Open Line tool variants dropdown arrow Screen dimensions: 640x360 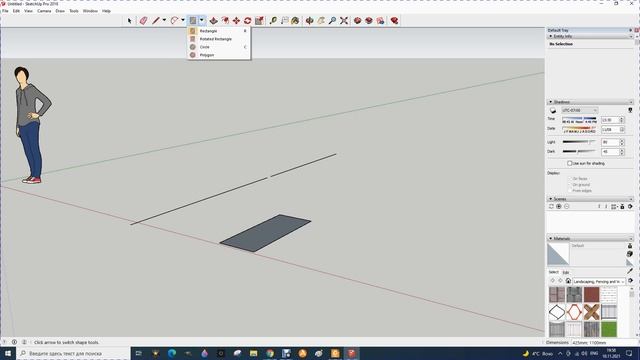click(164, 20)
